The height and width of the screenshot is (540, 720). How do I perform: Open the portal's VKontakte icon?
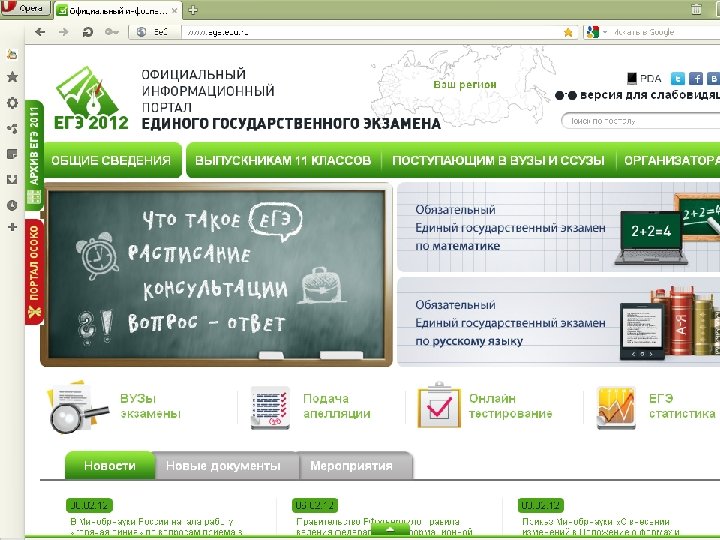713,79
